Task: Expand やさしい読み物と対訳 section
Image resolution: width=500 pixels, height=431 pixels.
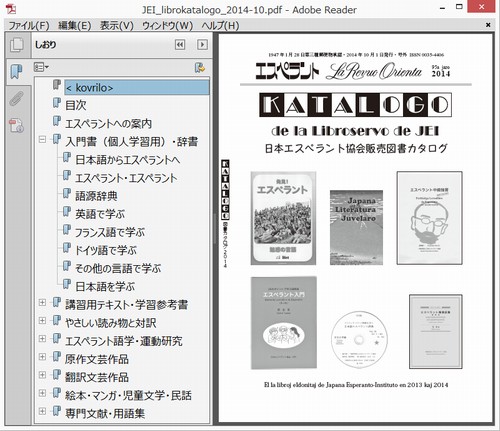Action: click(x=42, y=320)
